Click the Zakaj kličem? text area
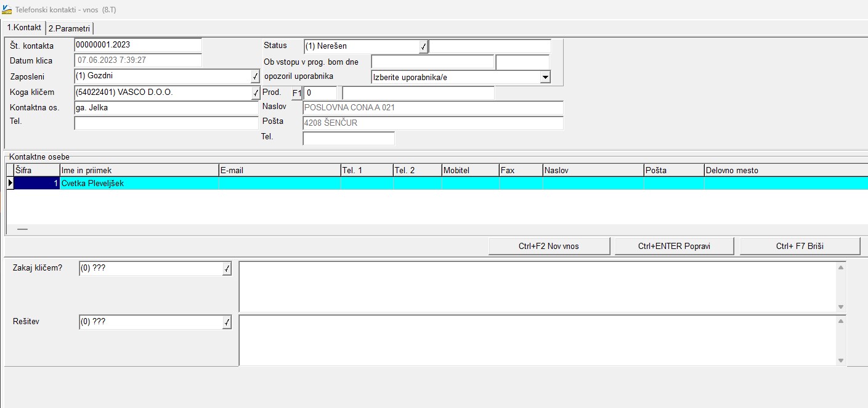 [x=538, y=287]
